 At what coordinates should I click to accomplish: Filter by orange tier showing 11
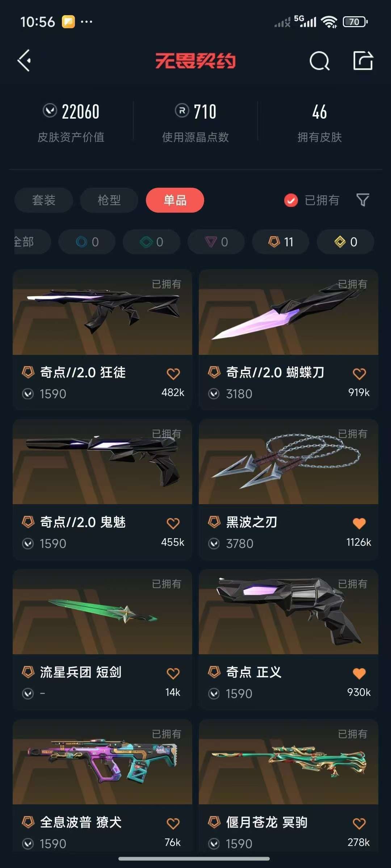point(281,242)
